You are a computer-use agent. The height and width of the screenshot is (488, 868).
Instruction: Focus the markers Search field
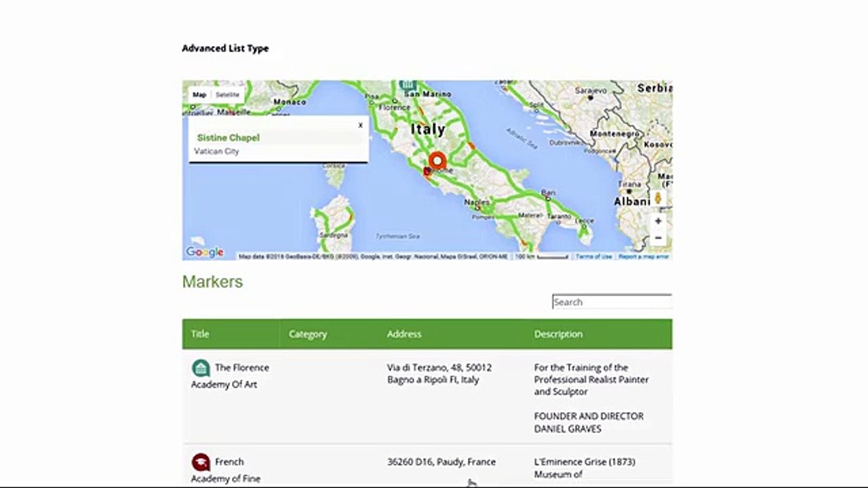click(612, 302)
